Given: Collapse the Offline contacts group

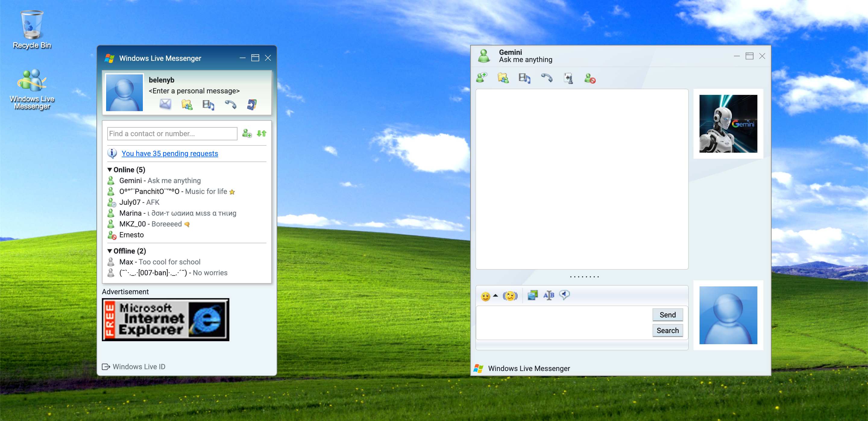Looking at the screenshot, I should point(110,251).
